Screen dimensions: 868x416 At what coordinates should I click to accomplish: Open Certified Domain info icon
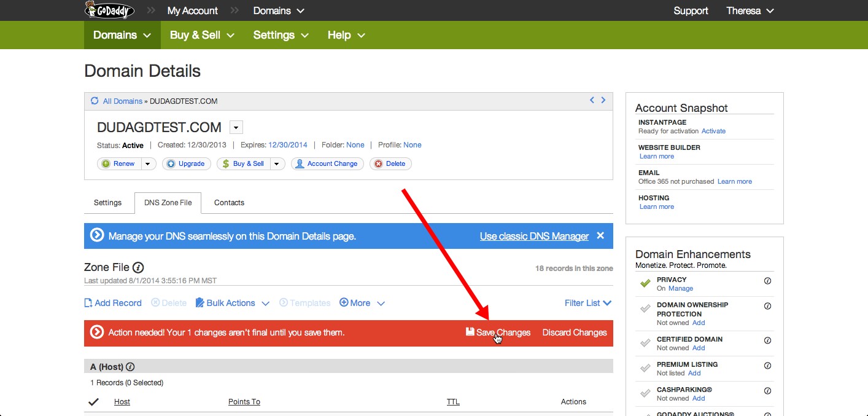click(767, 340)
